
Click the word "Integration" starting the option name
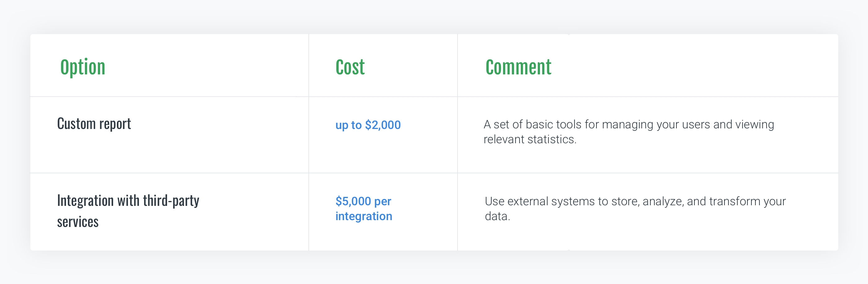pyautogui.click(x=85, y=201)
